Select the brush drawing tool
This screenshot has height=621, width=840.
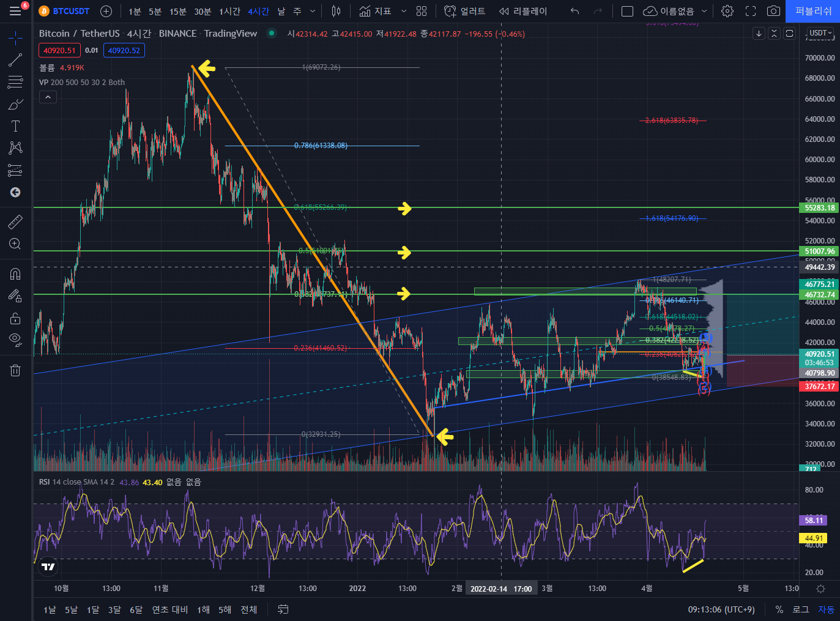[15, 104]
